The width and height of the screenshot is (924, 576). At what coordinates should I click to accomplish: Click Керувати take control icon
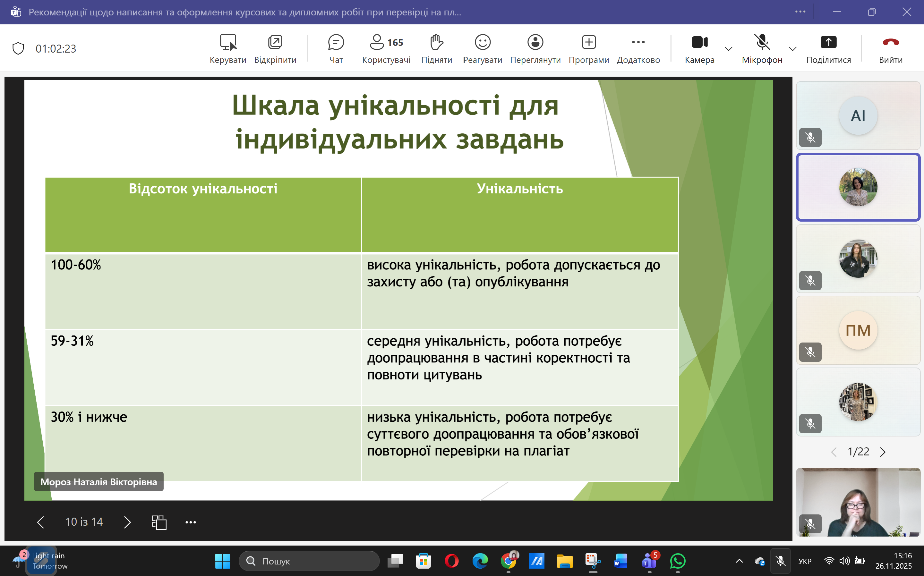228,48
